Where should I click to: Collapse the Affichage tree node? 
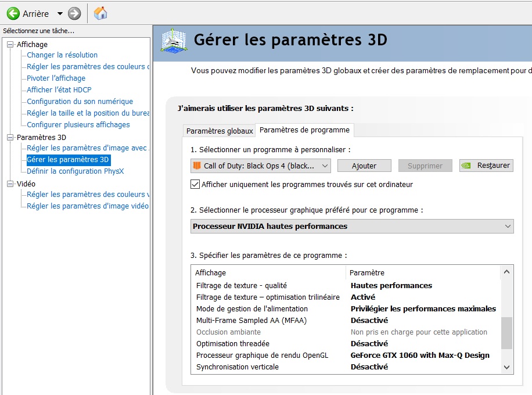pyautogui.click(x=10, y=45)
